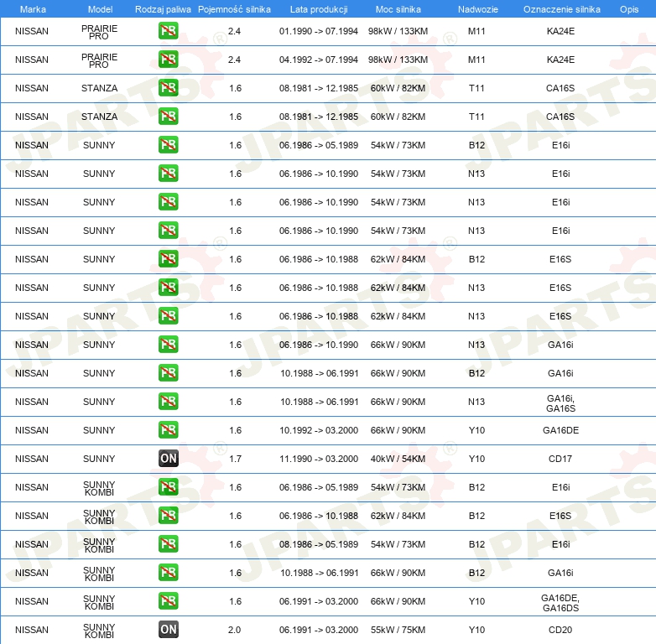Click the engine capacity 2.0
This screenshot has height=644, width=656.
tap(234, 630)
